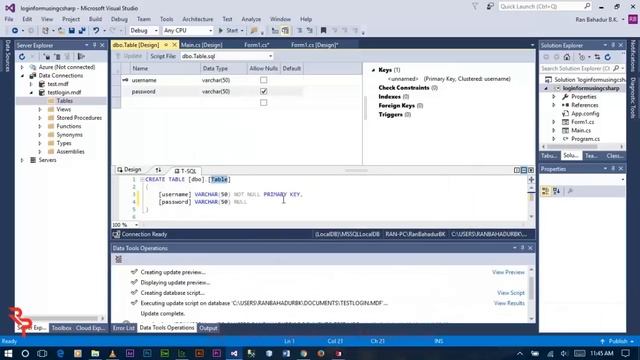The height and width of the screenshot is (360, 640).
Task: Click volume icon in system tray
Action: click(x=564, y=353)
